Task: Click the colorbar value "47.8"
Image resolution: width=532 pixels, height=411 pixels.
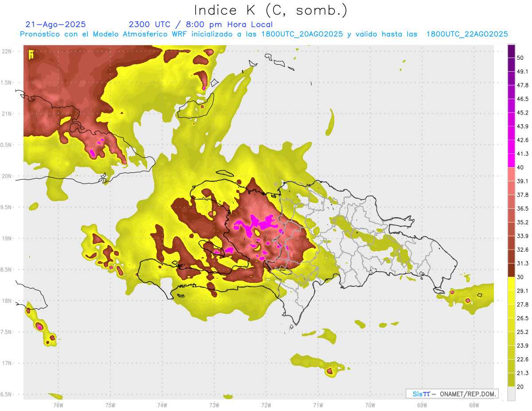Action: coord(523,85)
